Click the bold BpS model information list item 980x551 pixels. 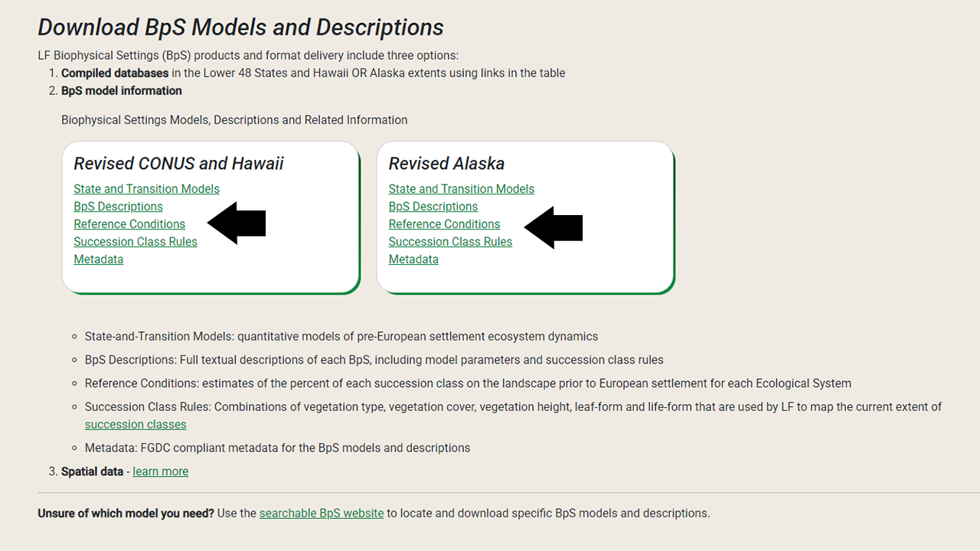[121, 90]
